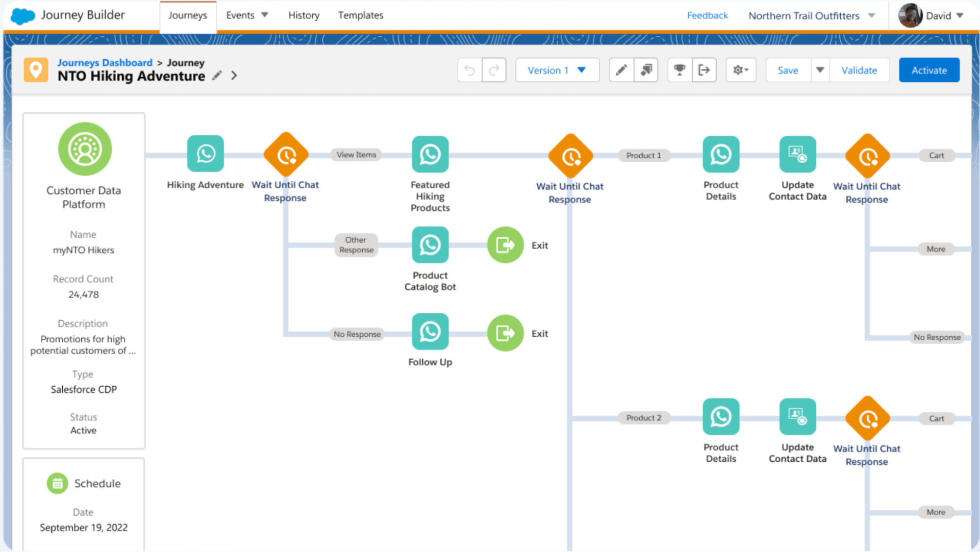Click the first Update Contact Data activity

click(x=797, y=154)
